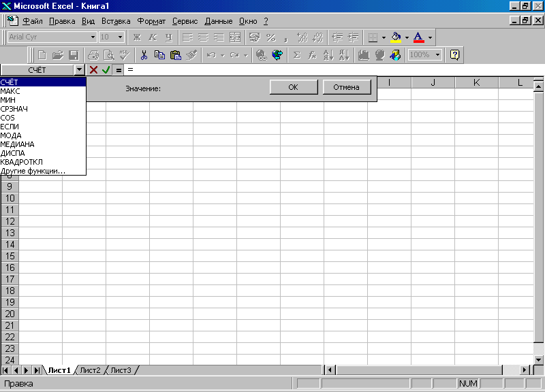
Task: Open function name box dropdown arrow
Action: point(79,70)
